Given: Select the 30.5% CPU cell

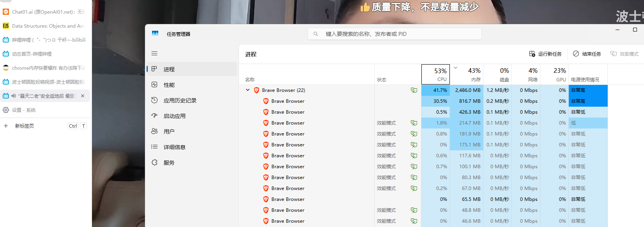Looking at the screenshot, I should (435, 101).
